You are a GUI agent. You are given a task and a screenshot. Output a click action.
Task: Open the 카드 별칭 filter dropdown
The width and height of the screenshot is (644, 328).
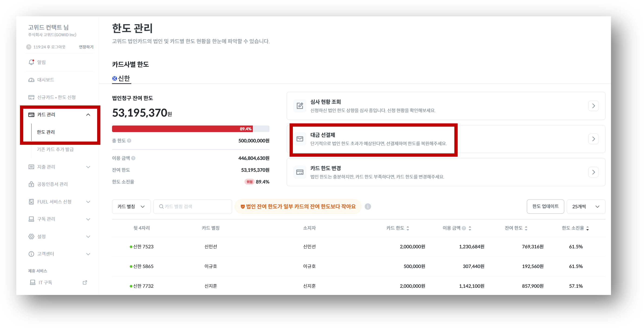pyautogui.click(x=131, y=206)
